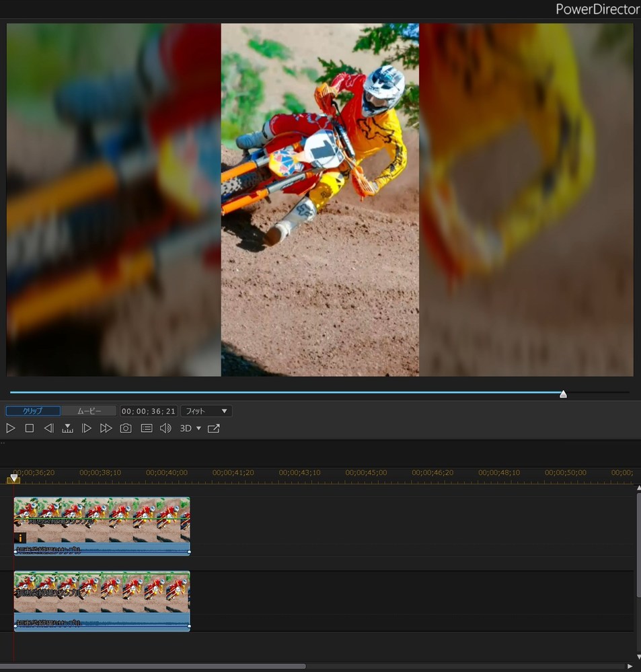
Task: Adjust the preview volume speaker icon
Action: tap(165, 428)
